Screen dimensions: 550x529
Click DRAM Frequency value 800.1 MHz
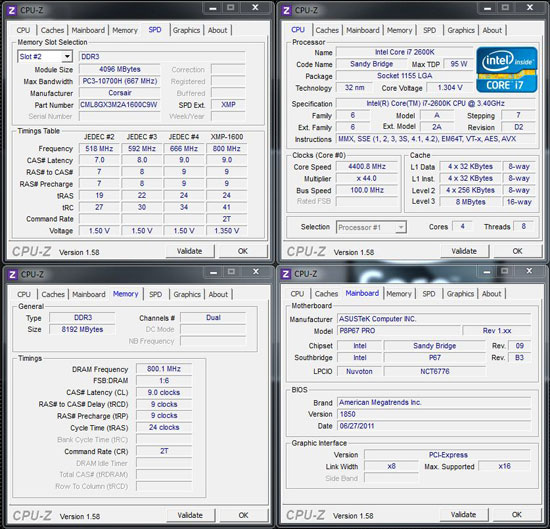pos(164,369)
